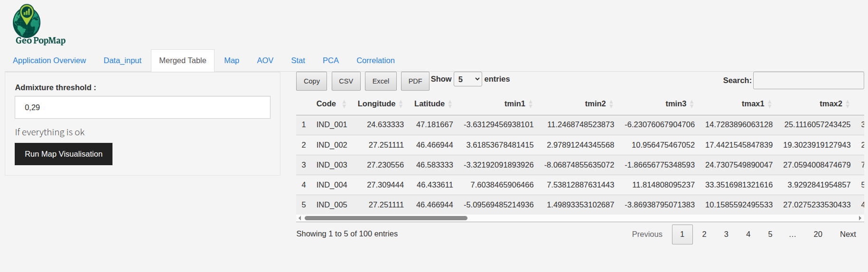
Task: Click tmax1 value 24.7307549890047
Action: point(739,165)
